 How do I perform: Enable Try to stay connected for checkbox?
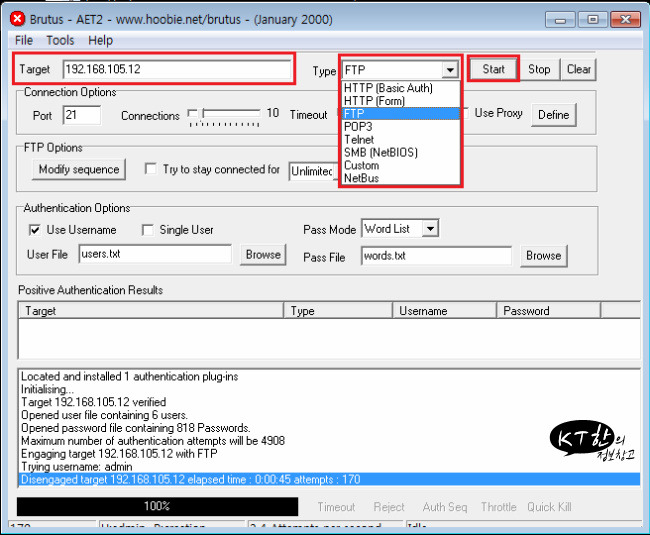[150, 169]
